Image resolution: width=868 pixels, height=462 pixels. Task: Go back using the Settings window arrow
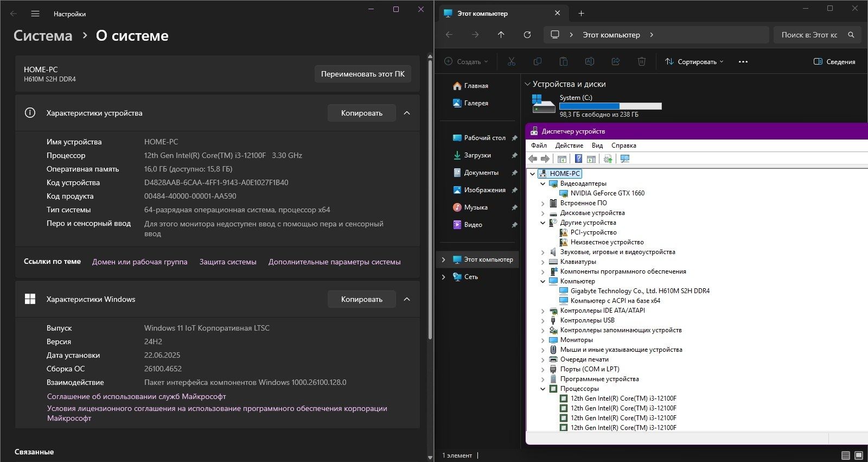pyautogui.click(x=14, y=14)
